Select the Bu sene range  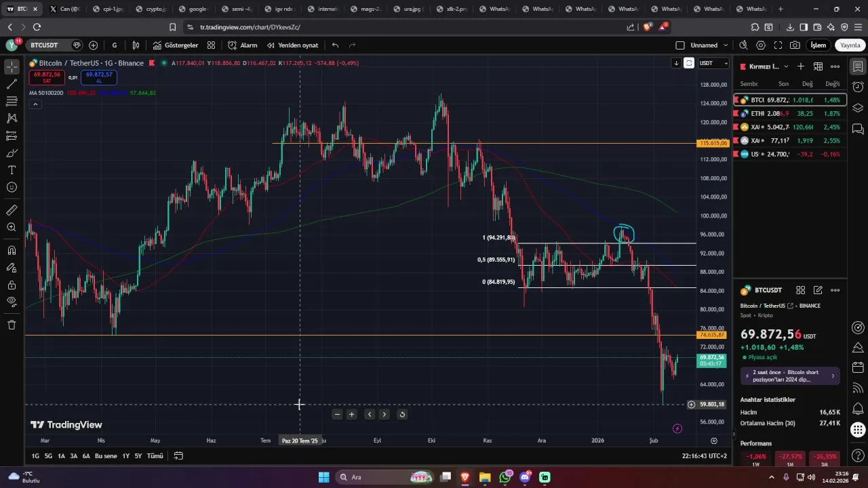106,456
